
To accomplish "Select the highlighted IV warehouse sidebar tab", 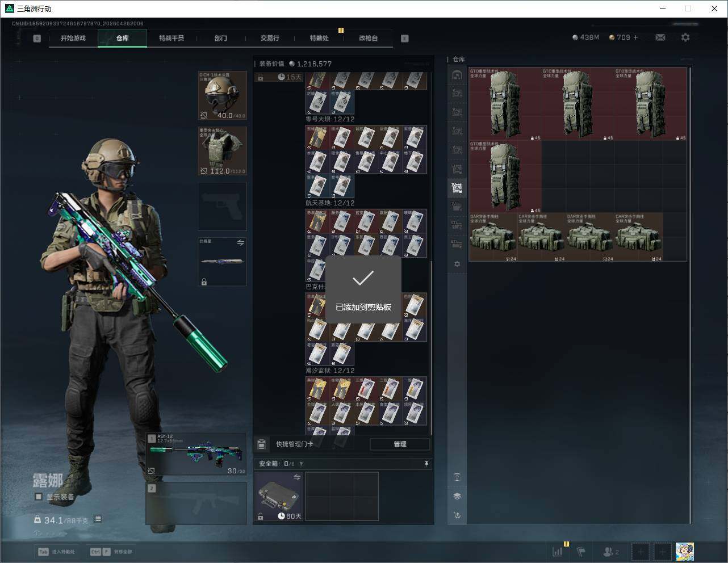I will 457,187.
